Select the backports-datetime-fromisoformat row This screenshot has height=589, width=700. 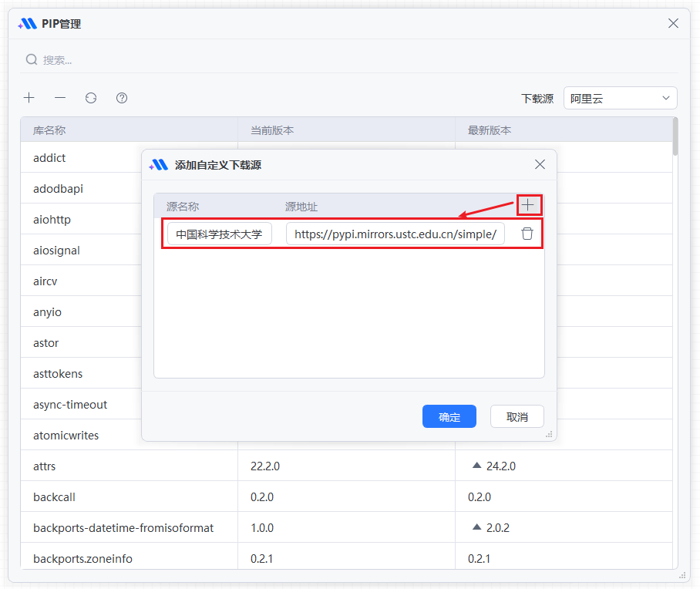click(346, 527)
